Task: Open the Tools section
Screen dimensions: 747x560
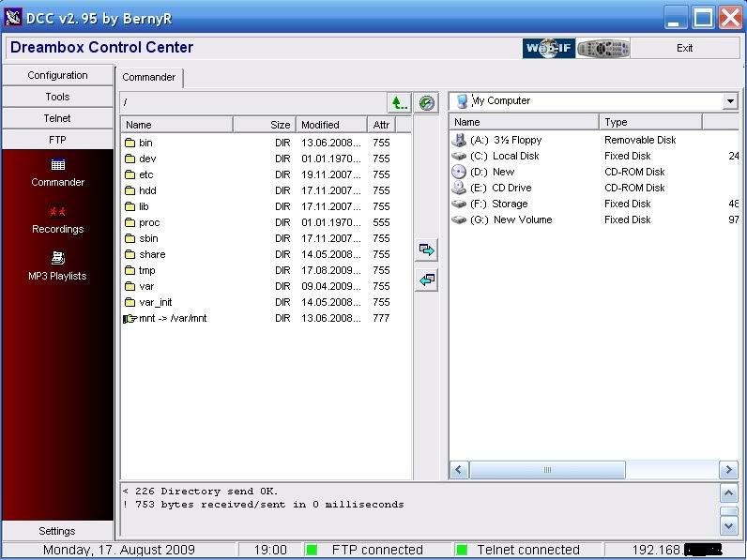Action: tap(57, 97)
